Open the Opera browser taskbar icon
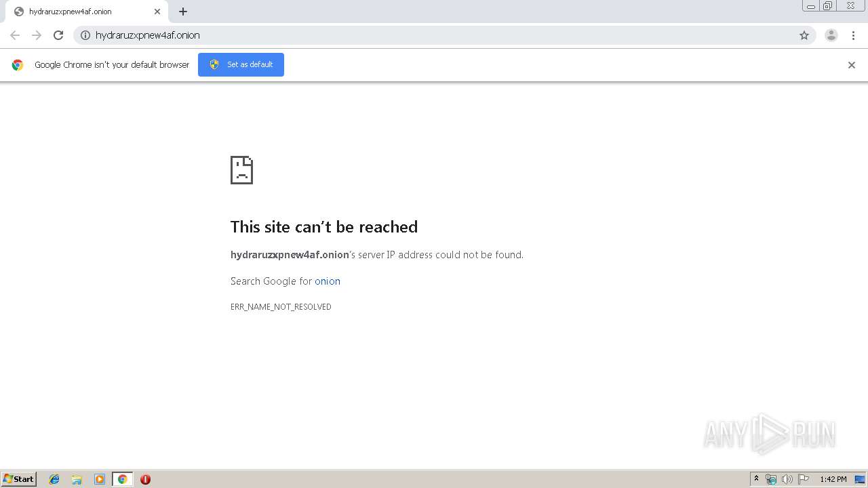This screenshot has height=488, width=868. tap(145, 479)
